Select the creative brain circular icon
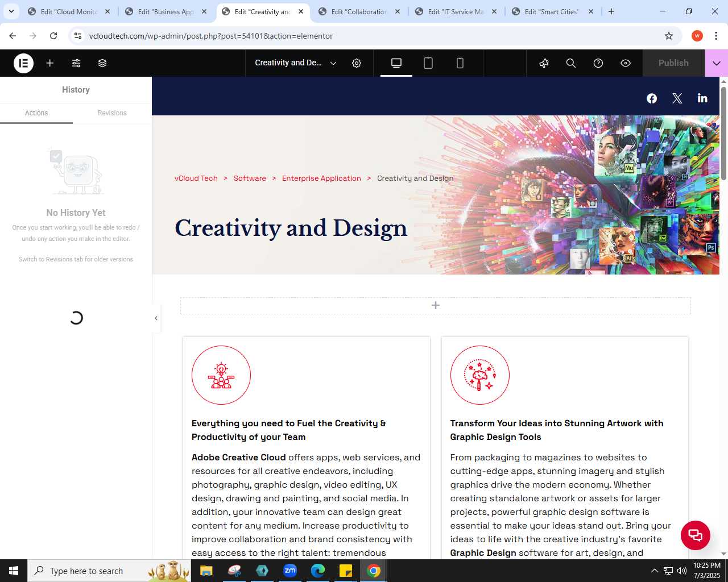 (480, 375)
